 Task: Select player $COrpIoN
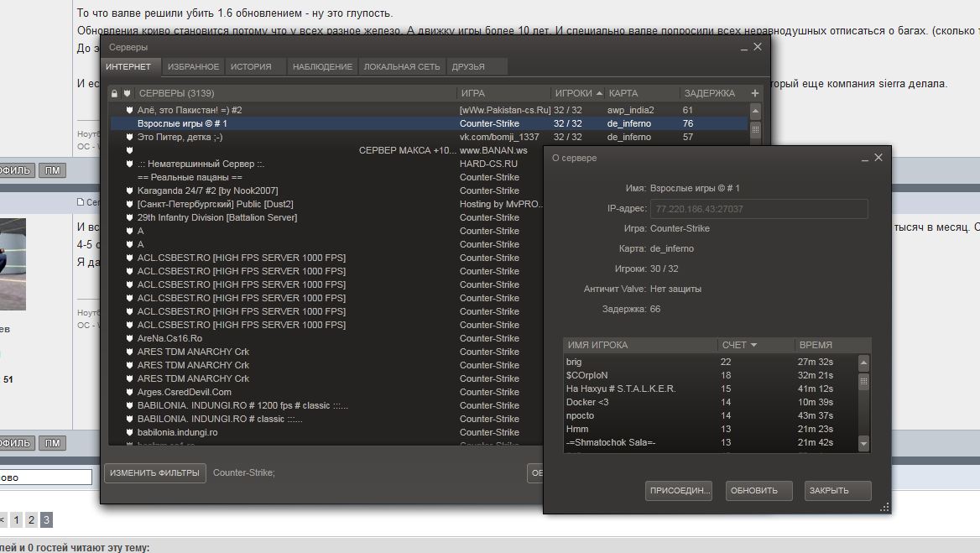[586, 375]
